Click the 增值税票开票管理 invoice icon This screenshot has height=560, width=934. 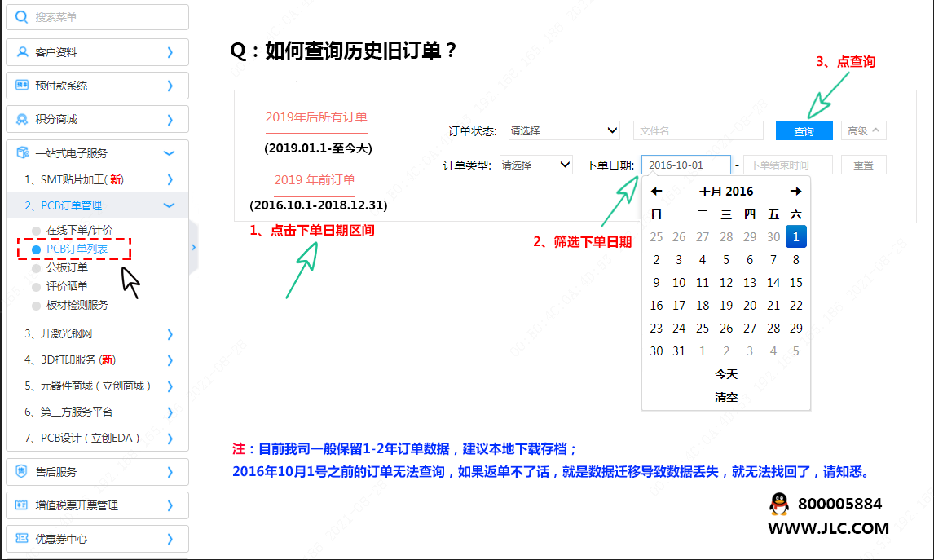22,505
